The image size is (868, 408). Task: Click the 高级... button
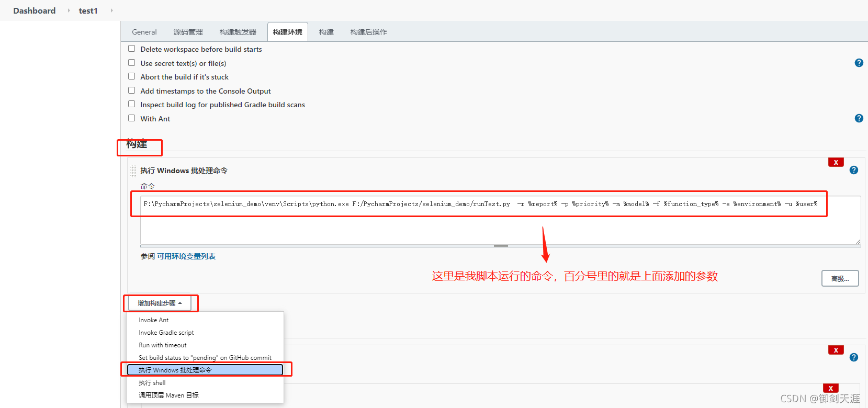point(840,279)
